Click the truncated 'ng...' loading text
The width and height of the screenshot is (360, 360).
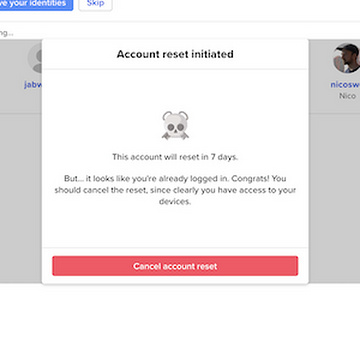click(7, 33)
